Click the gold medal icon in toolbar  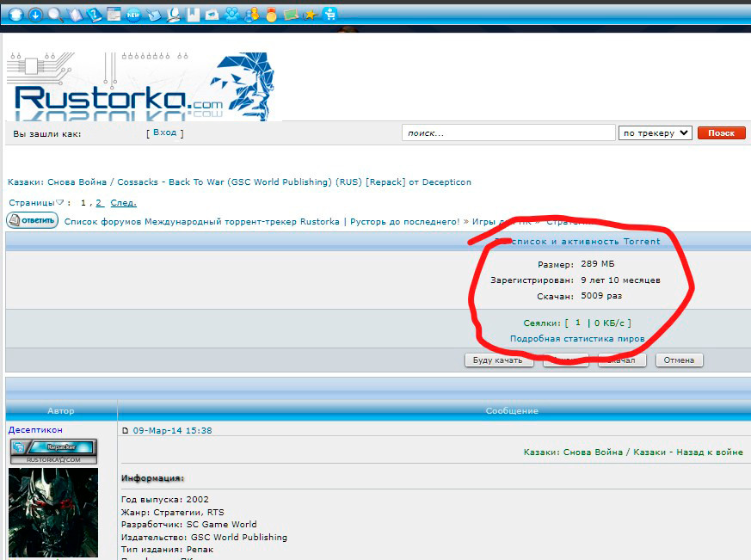(272, 15)
